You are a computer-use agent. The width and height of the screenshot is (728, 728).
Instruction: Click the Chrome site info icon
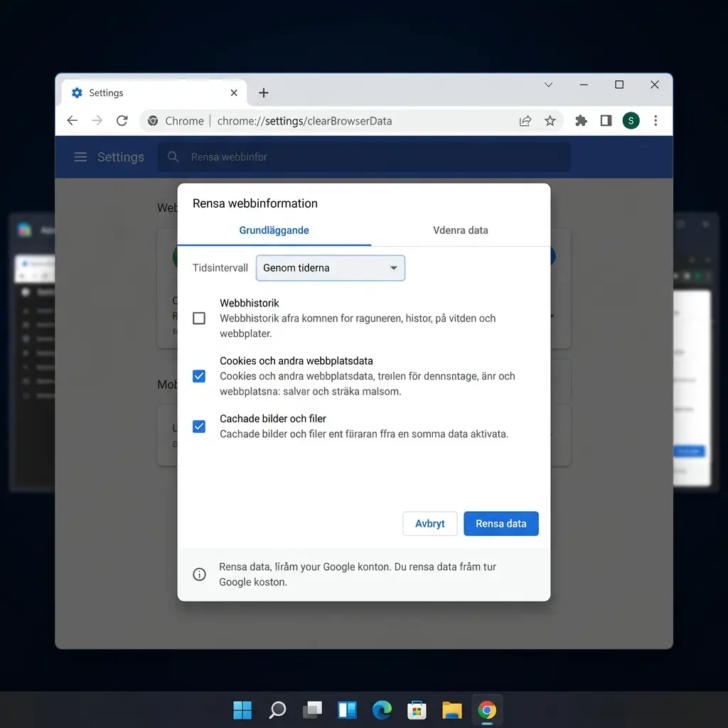coord(153,121)
